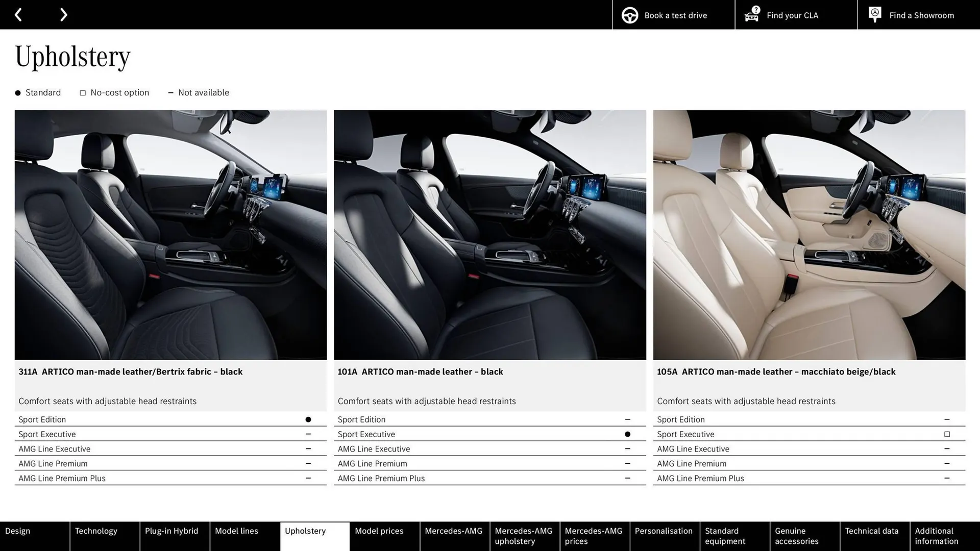The width and height of the screenshot is (980, 551).
Task: Click the map pin Find a Showroom icon
Action: tap(874, 15)
